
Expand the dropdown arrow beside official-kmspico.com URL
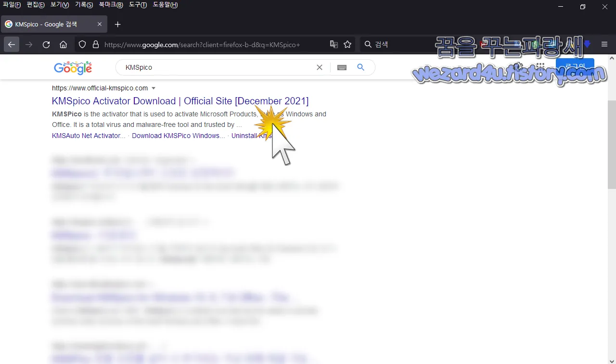pyautogui.click(x=154, y=88)
